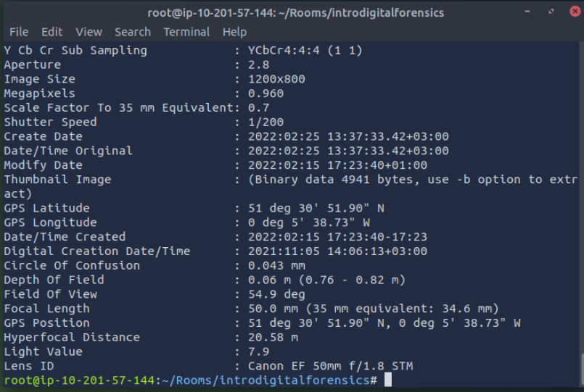The image size is (584, 392).
Task: Maximize the terminal window
Action: 551,12
